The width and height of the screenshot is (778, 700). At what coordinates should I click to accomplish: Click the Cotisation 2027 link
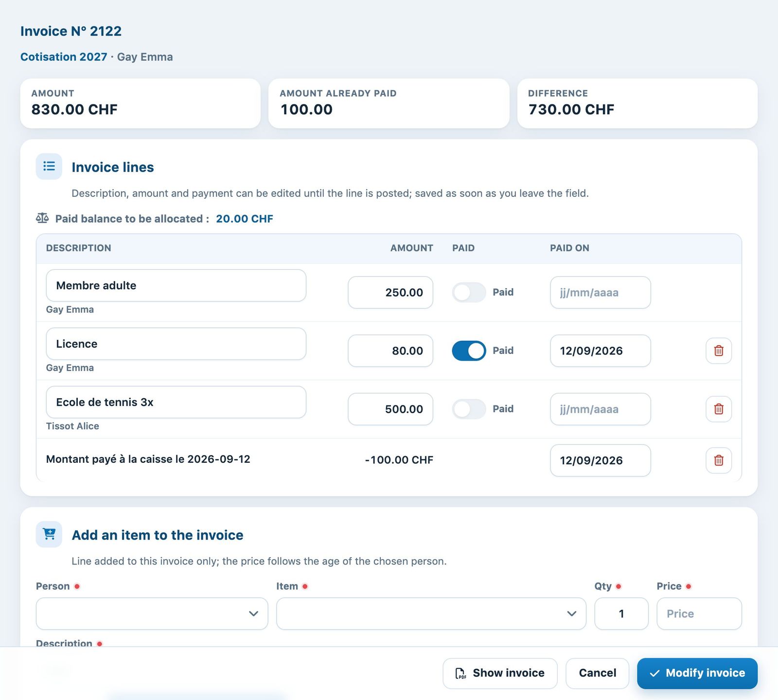point(64,57)
